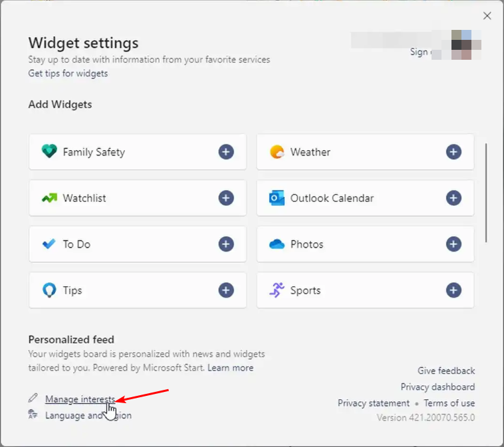Open Terms of use
Screen dimensions: 504x447
[449, 403]
